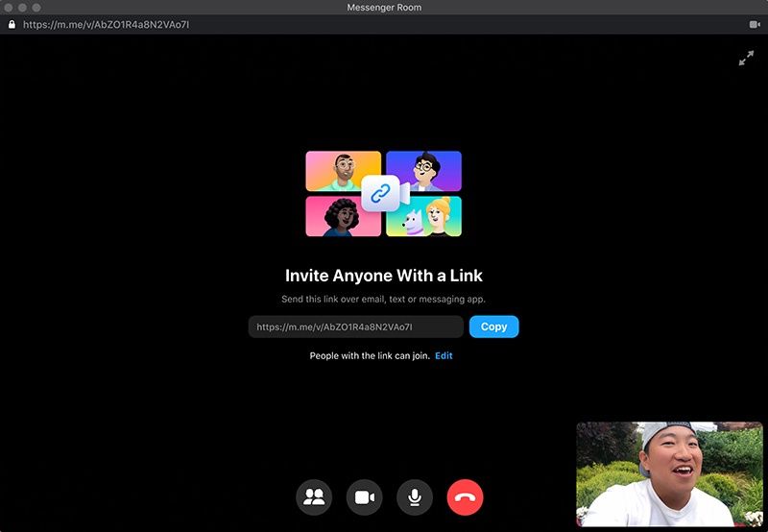Click the camera icon in the address bar
Image resolution: width=768 pixels, height=532 pixels.
pyautogui.click(x=755, y=25)
